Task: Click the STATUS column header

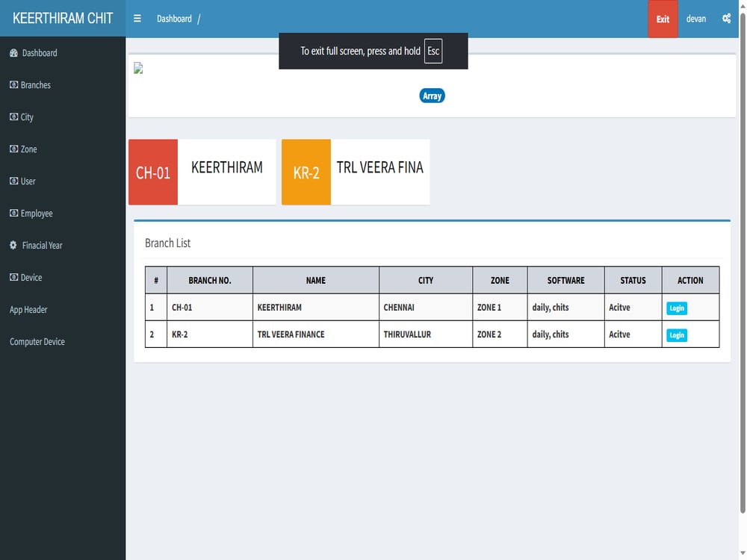Action: coord(633,280)
